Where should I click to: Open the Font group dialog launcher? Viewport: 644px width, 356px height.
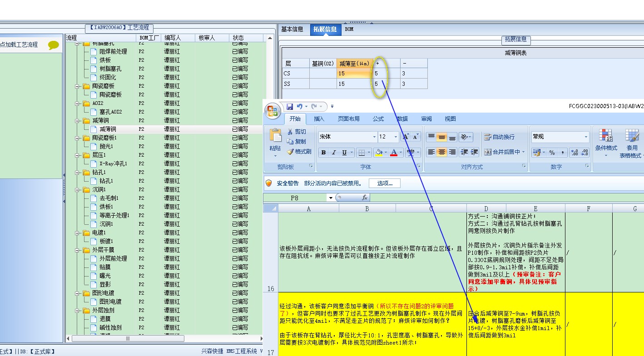click(419, 166)
